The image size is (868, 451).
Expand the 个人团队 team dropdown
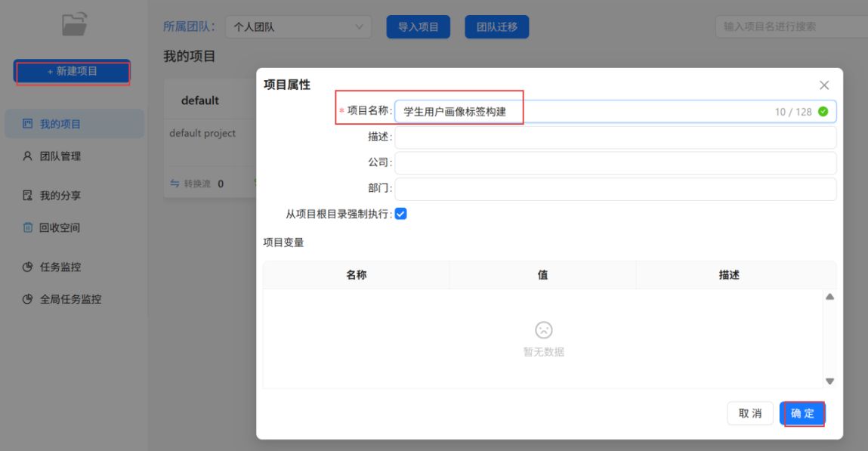coord(298,26)
